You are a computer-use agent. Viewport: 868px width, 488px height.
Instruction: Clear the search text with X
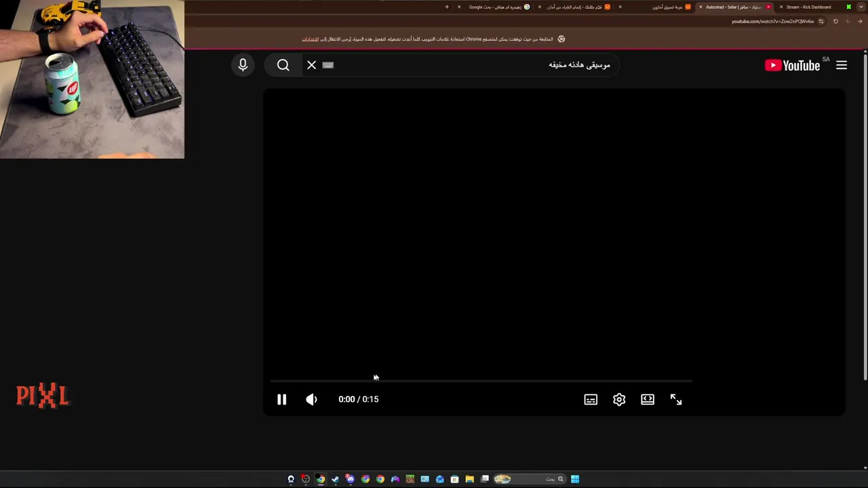point(311,65)
